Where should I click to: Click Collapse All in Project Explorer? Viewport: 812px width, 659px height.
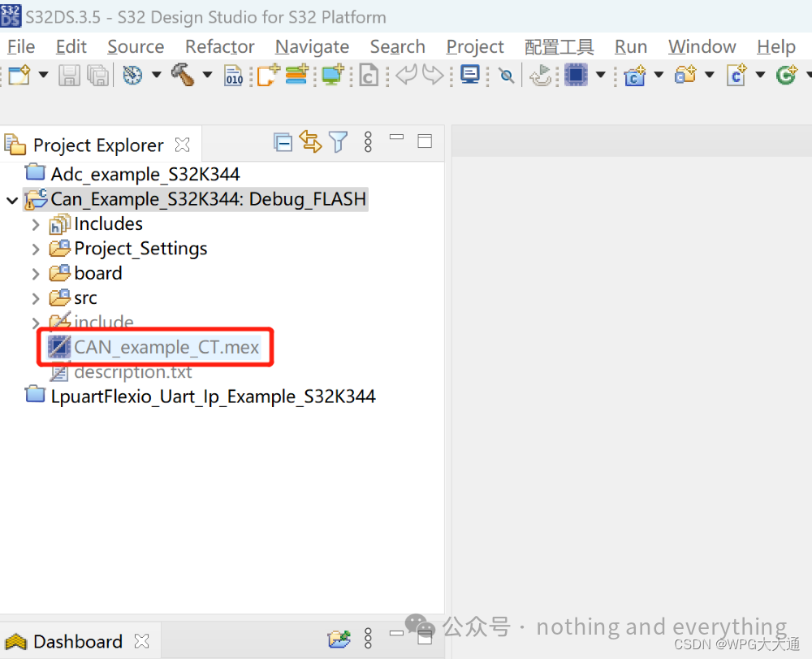coord(283,142)
